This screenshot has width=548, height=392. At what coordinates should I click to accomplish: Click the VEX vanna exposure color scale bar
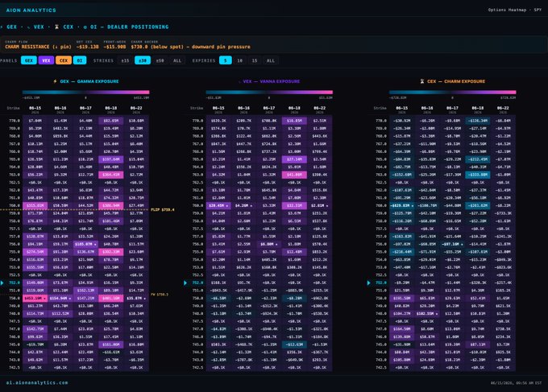point(269,93)
